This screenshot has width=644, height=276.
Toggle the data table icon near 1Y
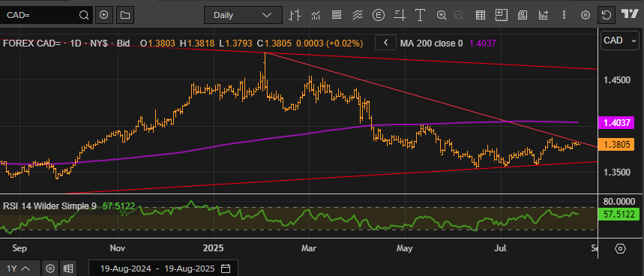click(68, 268)
